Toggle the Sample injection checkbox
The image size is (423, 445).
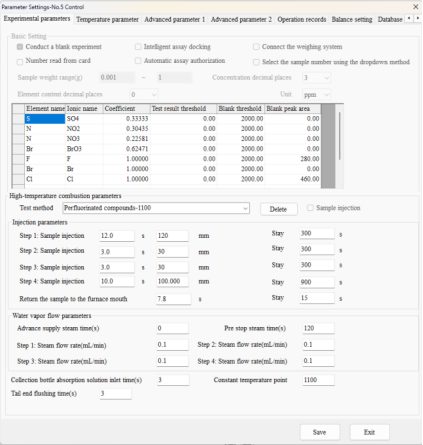[x=310, y=208]
